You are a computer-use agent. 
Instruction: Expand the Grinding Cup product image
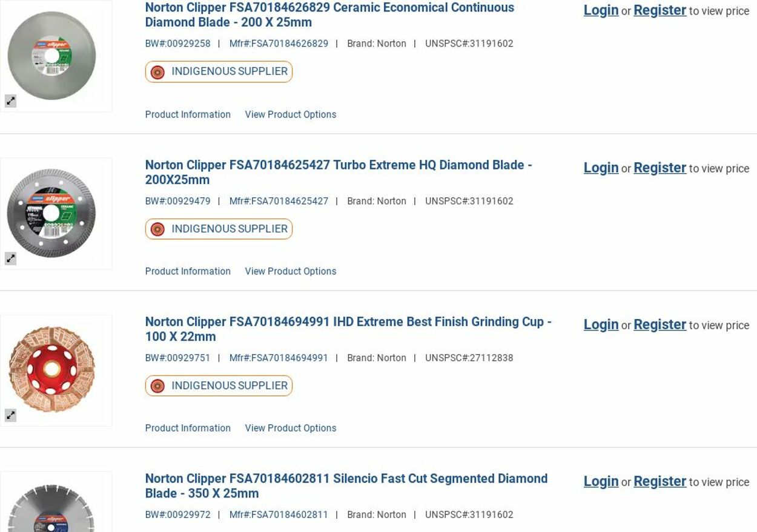tap(10, 415)
